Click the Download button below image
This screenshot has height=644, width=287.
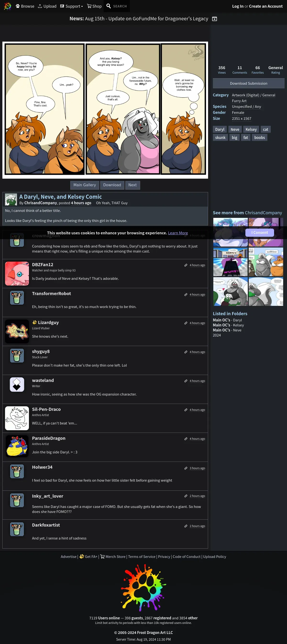click(112, 185)
